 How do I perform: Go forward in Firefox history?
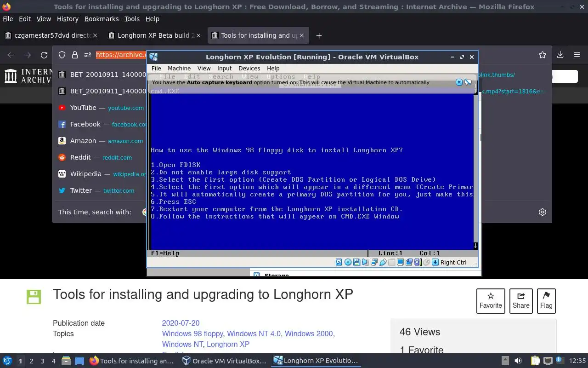tap(28, 55)
